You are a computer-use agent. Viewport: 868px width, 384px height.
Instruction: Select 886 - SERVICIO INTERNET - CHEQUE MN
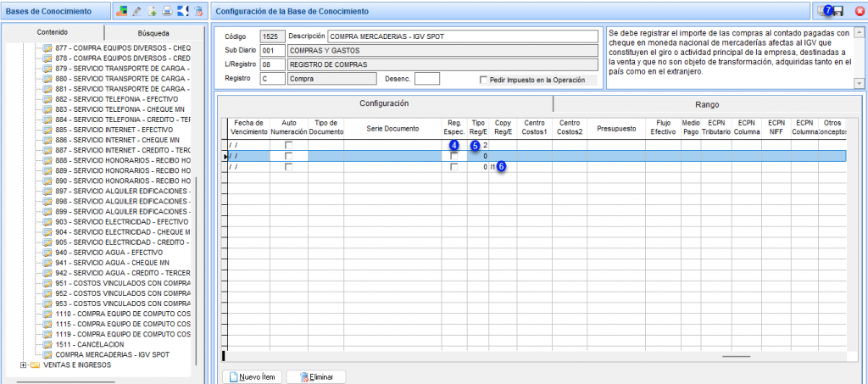(117, 140)
